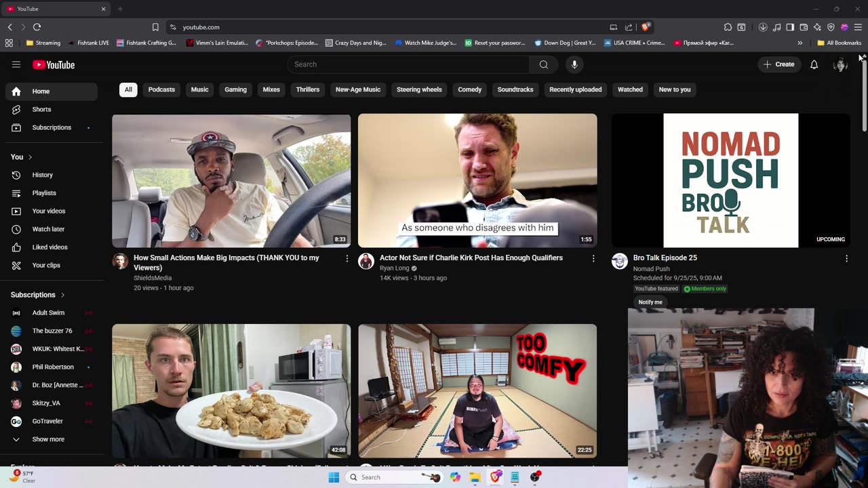868x488 pixels.
Task: Open notifications bell
Action: [x=814, y=64]
